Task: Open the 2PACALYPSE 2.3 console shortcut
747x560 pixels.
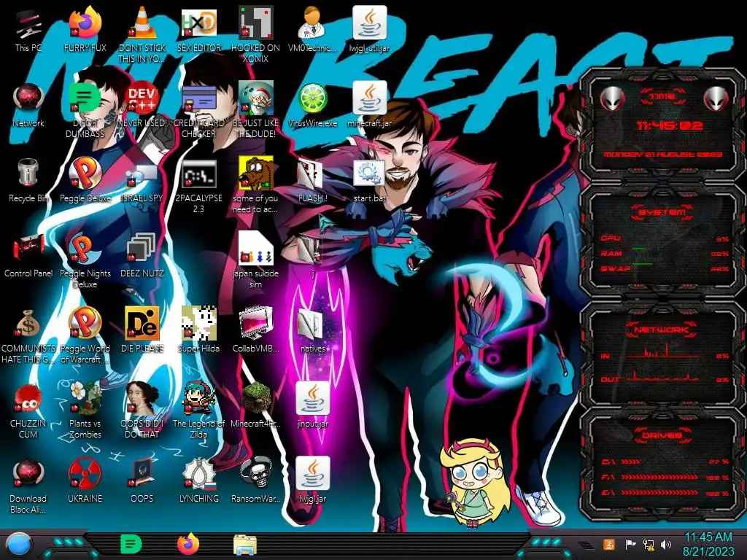Action: 198,174
